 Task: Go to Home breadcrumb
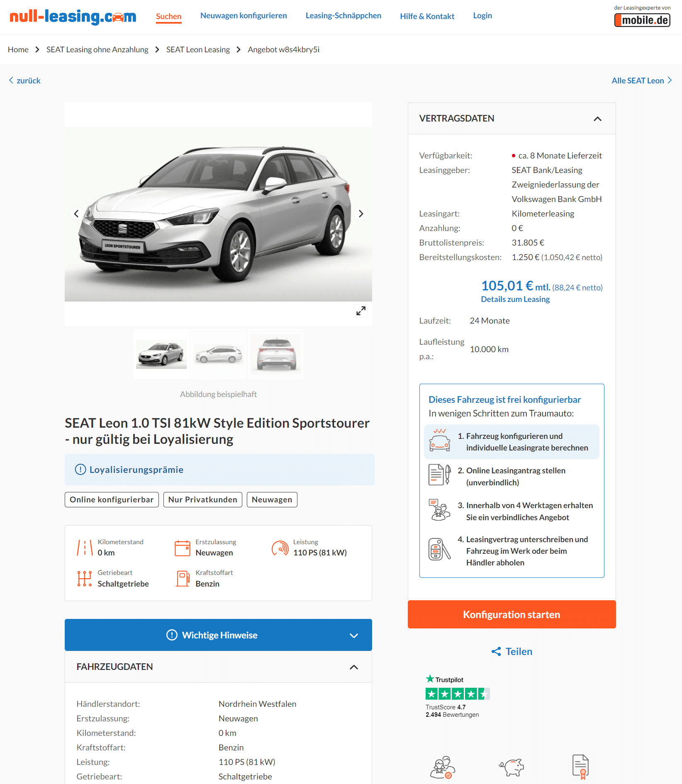[18, 49]
